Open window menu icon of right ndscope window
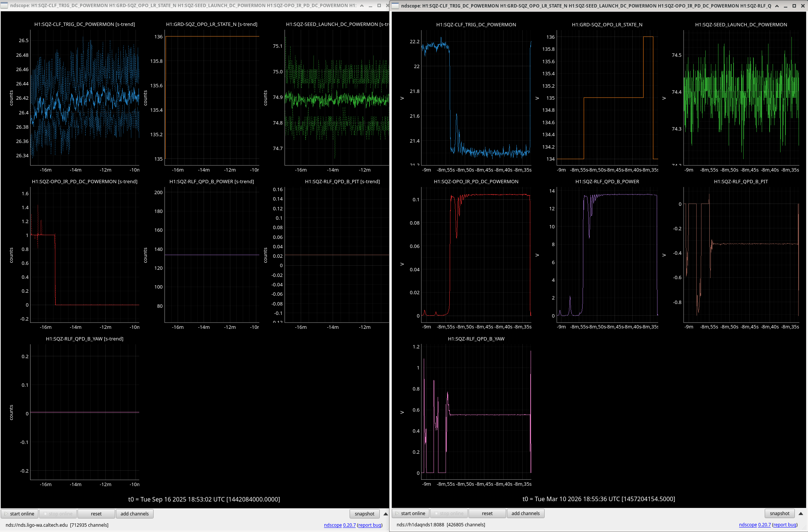This screenshot has height=532, width=808. coord(395,6)
